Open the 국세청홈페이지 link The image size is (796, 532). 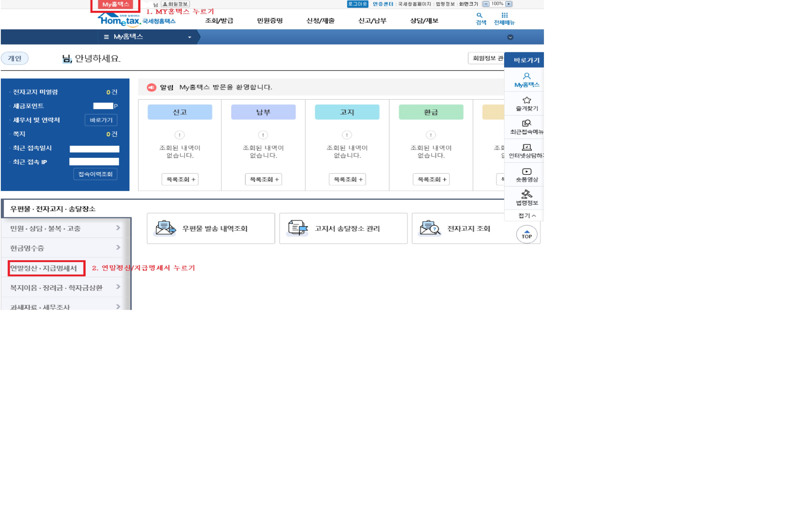click(414, 4)
